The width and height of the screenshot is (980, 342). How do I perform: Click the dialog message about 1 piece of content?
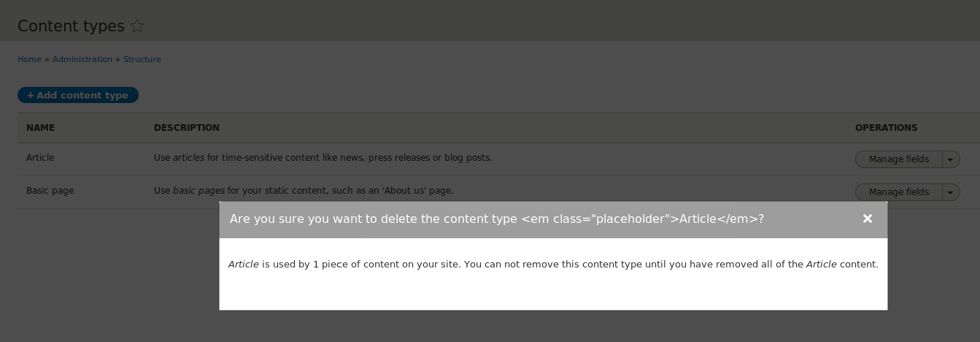point(553,264)
